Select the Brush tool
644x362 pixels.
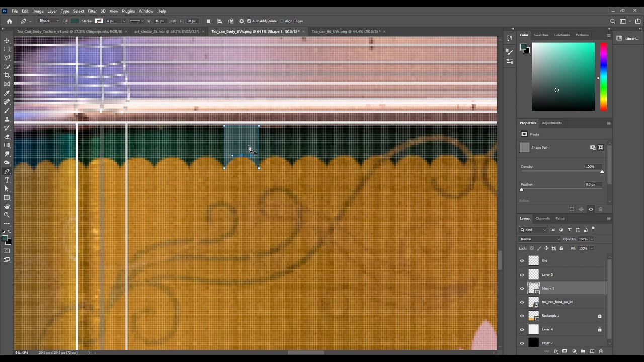[7, 110]
